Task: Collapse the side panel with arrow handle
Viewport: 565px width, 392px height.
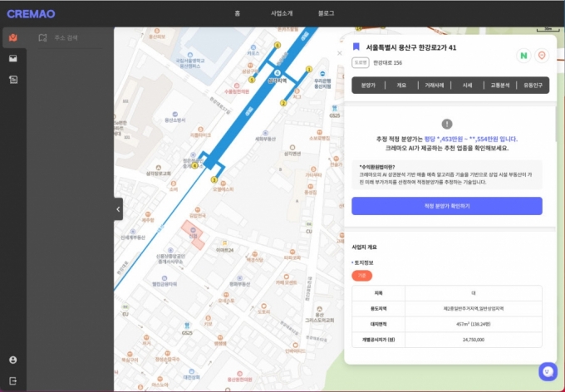Action: click(118, 209)
